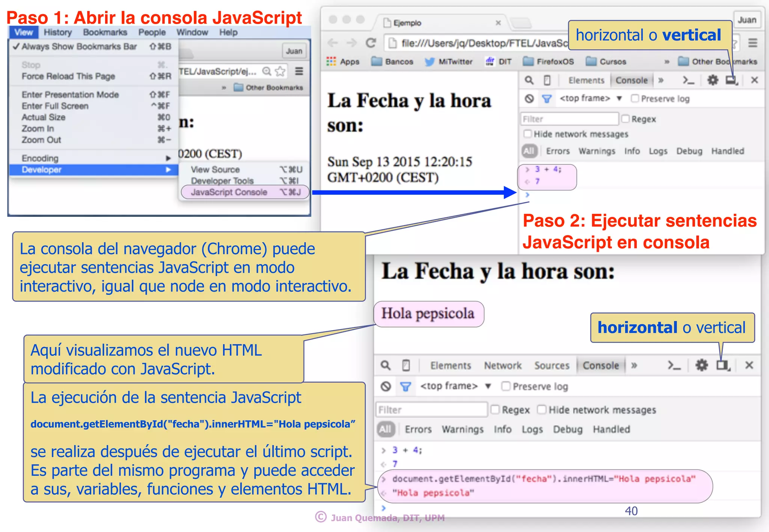Open the Elements tab in the lower DevTools
This screenshot has width=769, height=532.
click(451, 365)
